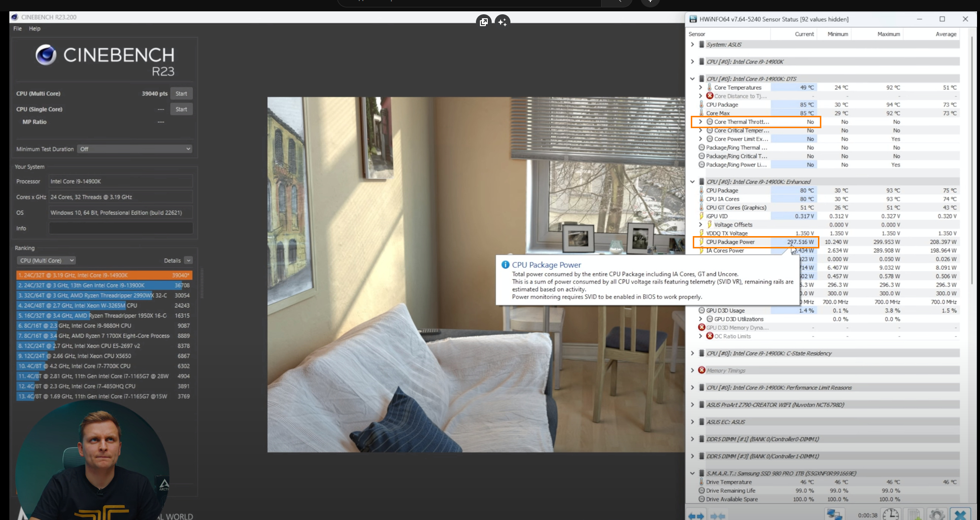
Task: Open HWiNFO sensor settings gear icon
Action: (x=937, y=515)
